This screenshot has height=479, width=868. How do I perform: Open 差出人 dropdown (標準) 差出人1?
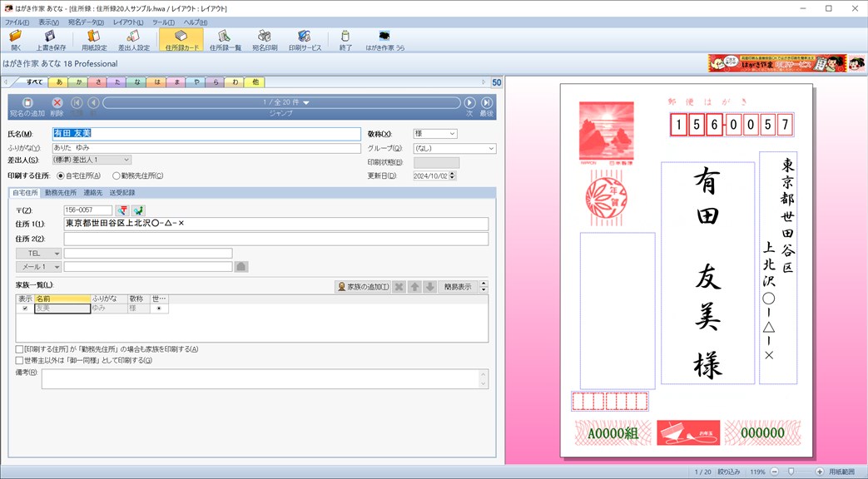click(x=92, y=160)
